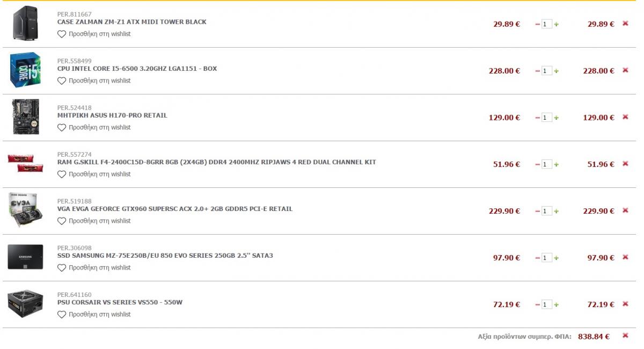Remove the Zalman ZM-Z1 case from cart
644x349 pixels.
[x=625, y=24]
